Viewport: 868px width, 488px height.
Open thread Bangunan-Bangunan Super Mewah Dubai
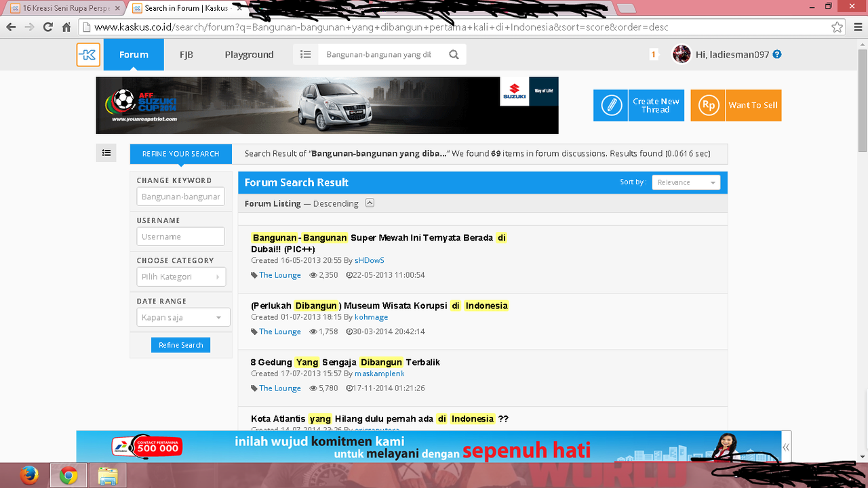[x=379, y=243]
